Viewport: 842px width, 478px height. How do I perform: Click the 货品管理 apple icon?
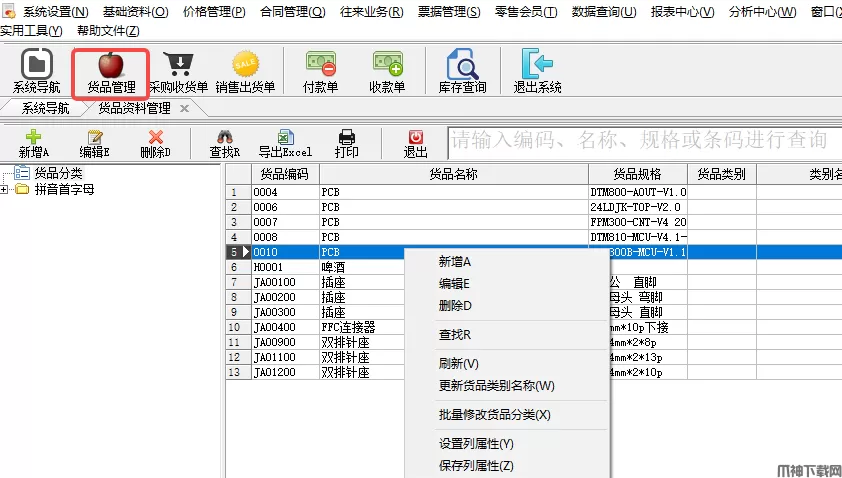click(x=111, y=65)
